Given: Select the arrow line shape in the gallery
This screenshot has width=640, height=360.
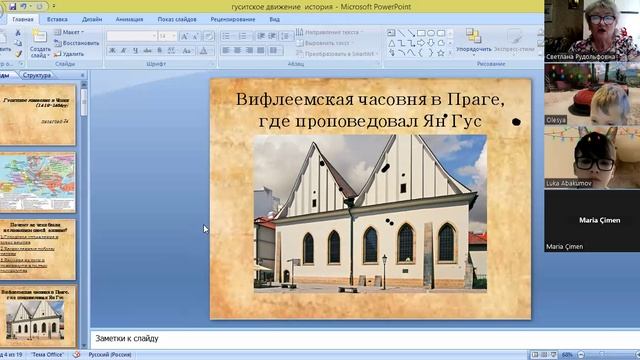Looking at the screenshot, I should tap(411, 33).
